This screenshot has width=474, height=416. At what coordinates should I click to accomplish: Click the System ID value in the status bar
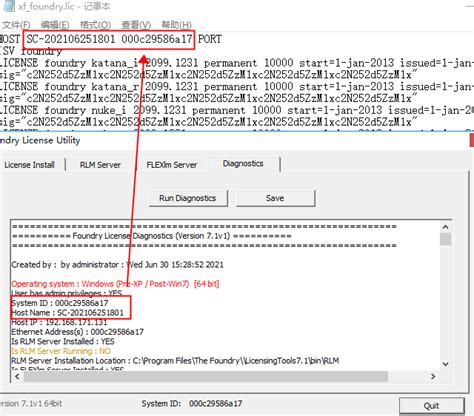click(216, 404)
